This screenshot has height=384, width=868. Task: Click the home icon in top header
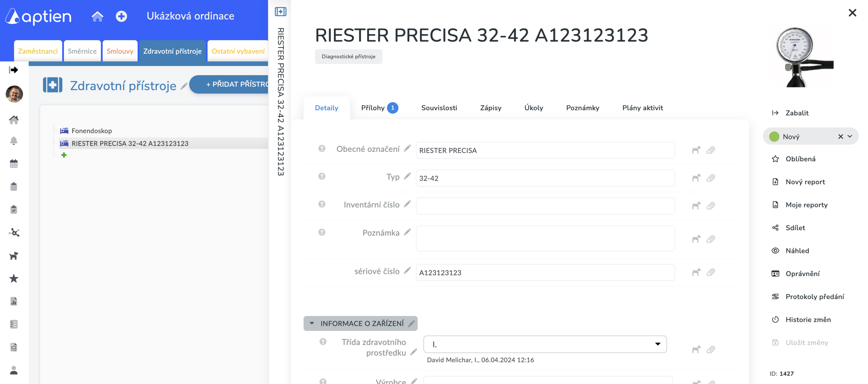(97, 16)
